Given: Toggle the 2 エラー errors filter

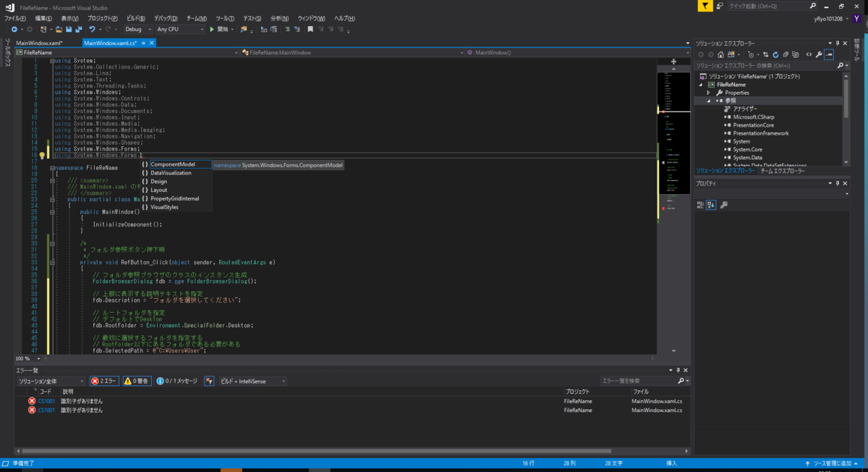Looking at the screenshot, I should pos(105,381).
